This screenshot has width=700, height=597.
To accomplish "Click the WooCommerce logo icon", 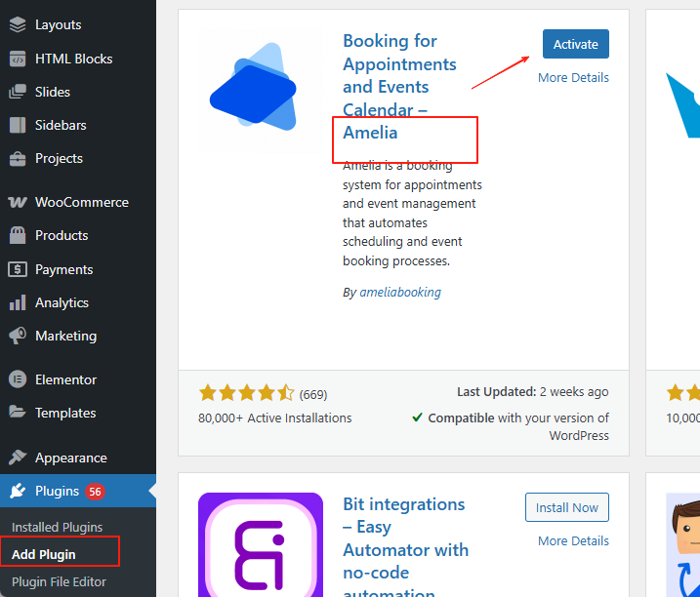I will 18,203.
